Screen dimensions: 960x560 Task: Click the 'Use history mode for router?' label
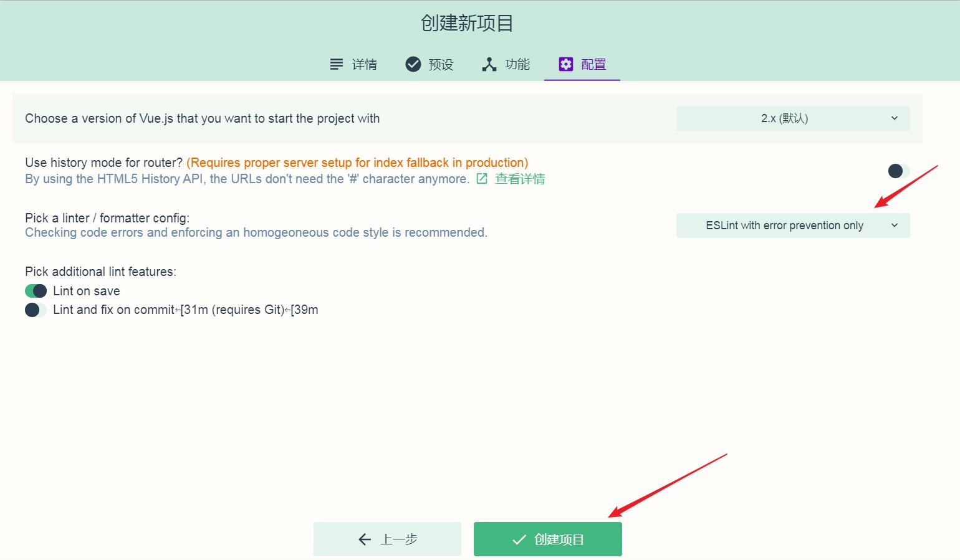click(x=103, y=163)
